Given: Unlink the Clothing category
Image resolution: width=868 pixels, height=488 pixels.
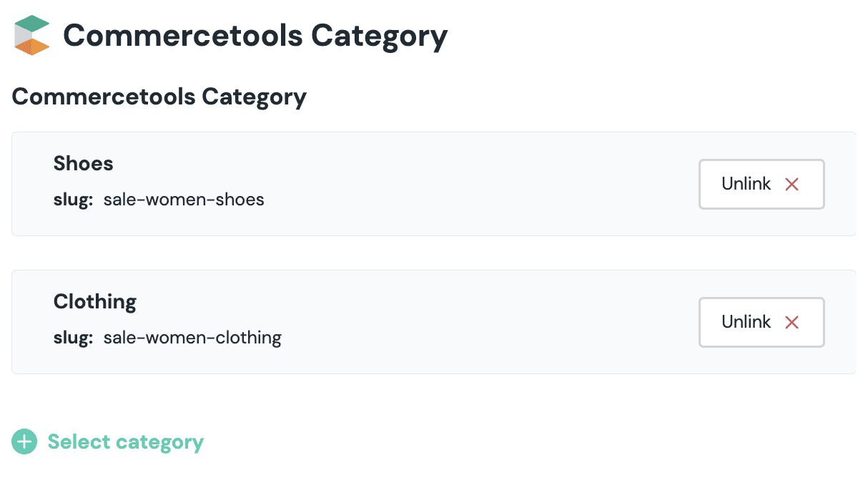Looking at the screenshot, I should [761, 323].
